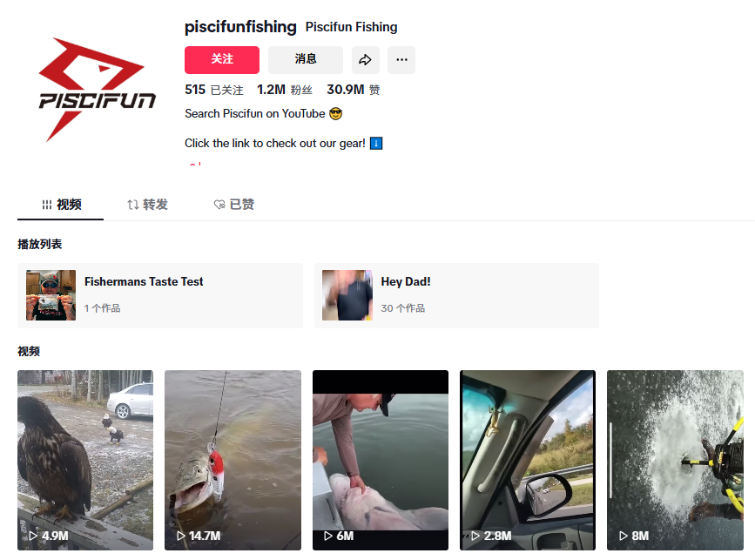Open the ice auger video thumbnail
This screenshot has height=560, width=755.
pyautogui.click(x=675, y=460)
